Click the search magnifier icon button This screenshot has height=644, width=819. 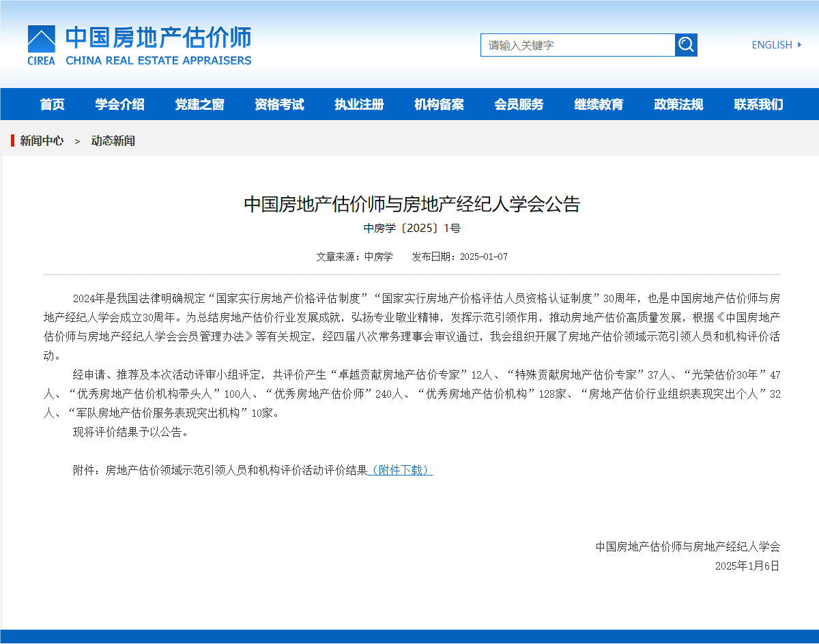[x=686, y=45]
